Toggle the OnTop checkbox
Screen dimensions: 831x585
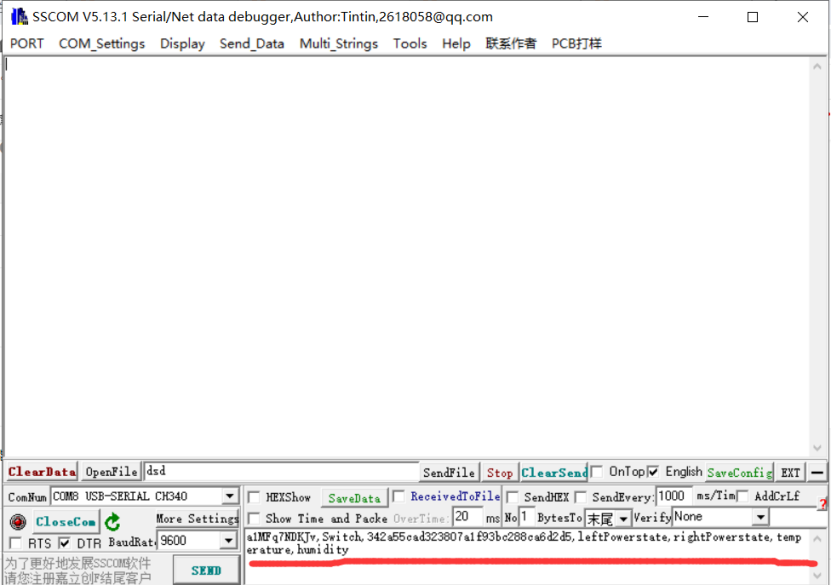(x=597, y=471)
